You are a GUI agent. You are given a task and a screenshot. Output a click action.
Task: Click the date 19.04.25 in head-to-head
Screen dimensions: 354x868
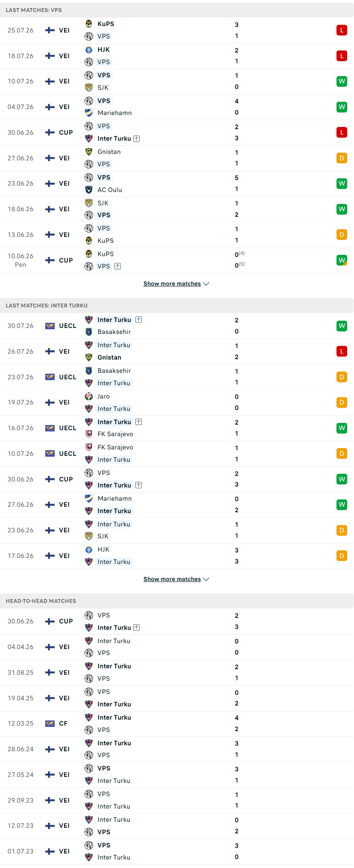(20, 698)
